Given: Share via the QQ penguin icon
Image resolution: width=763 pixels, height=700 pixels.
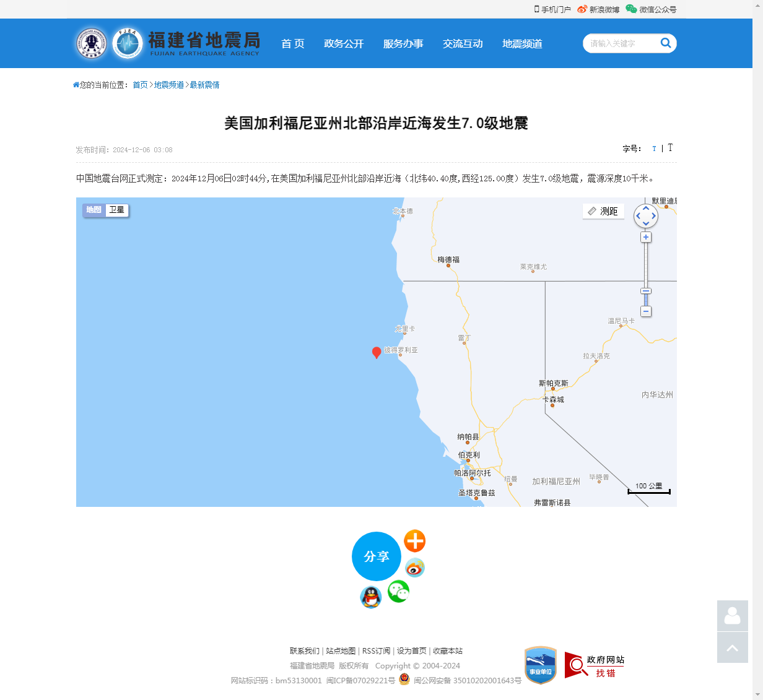Looking at the screenshot, I should (x=370, y=597).
